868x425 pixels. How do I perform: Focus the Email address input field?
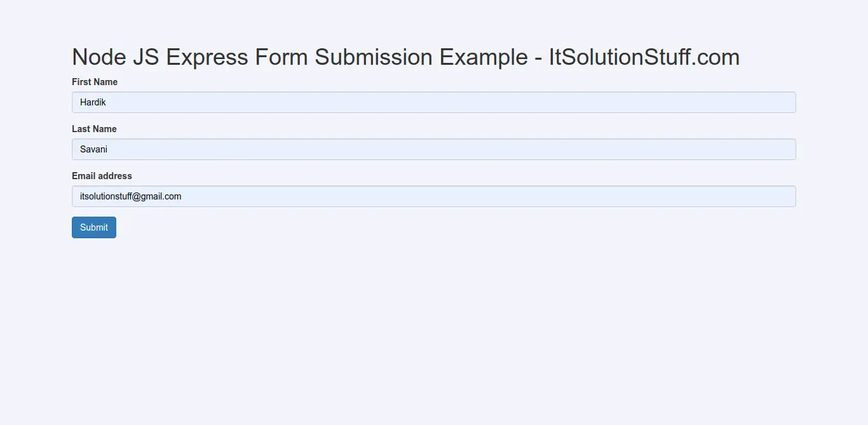pos(434,196)
